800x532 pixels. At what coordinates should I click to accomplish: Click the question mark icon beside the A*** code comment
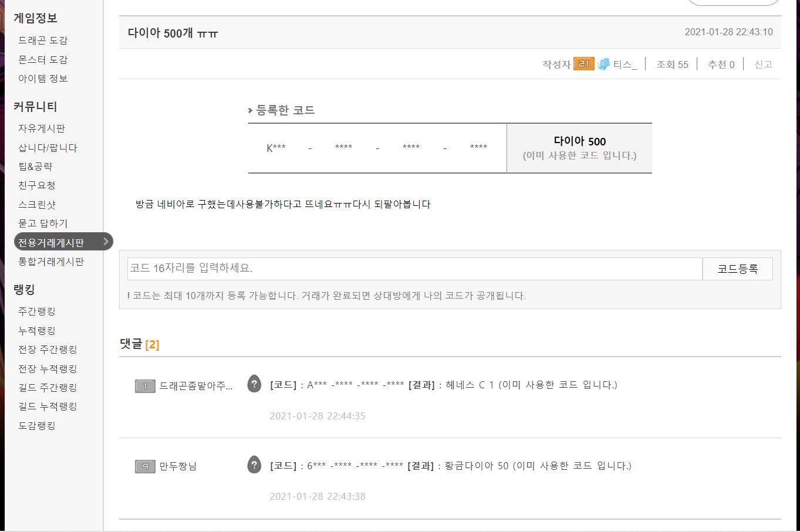pyautogui.click(x=254, y=384)
